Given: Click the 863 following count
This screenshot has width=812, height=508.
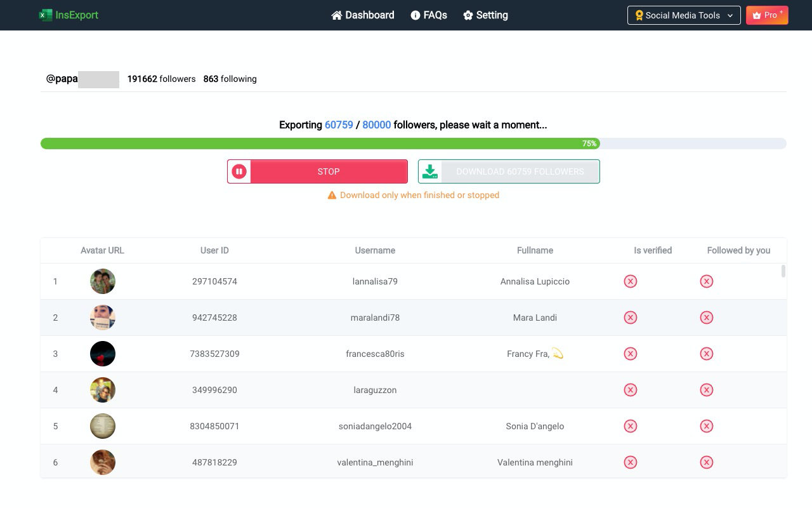Looking at the screenshot, I should tap(230, 79).
